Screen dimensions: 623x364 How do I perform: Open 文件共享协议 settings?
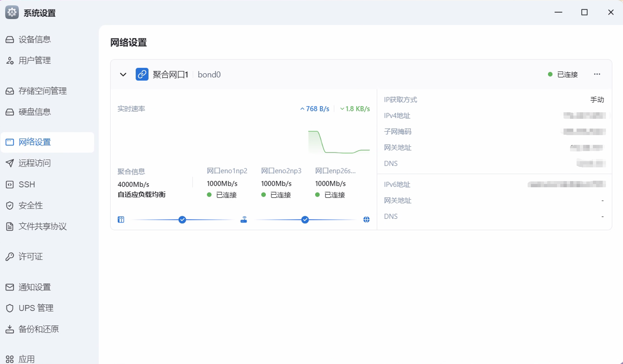point(42,227)
